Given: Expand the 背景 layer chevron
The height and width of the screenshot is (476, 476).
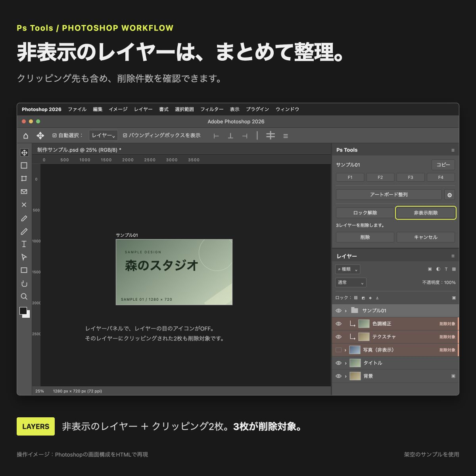Looking at the screenshot, I should (x=345, y=376).
